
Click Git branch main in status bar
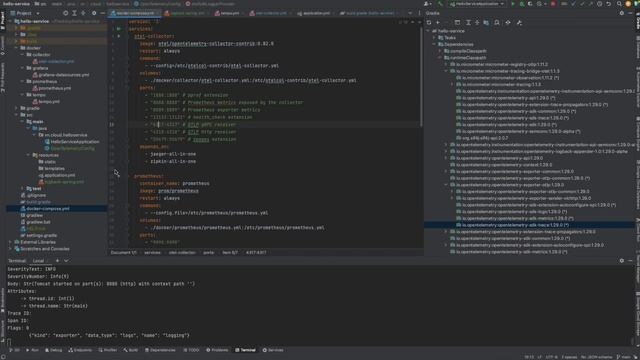(624, 357)
